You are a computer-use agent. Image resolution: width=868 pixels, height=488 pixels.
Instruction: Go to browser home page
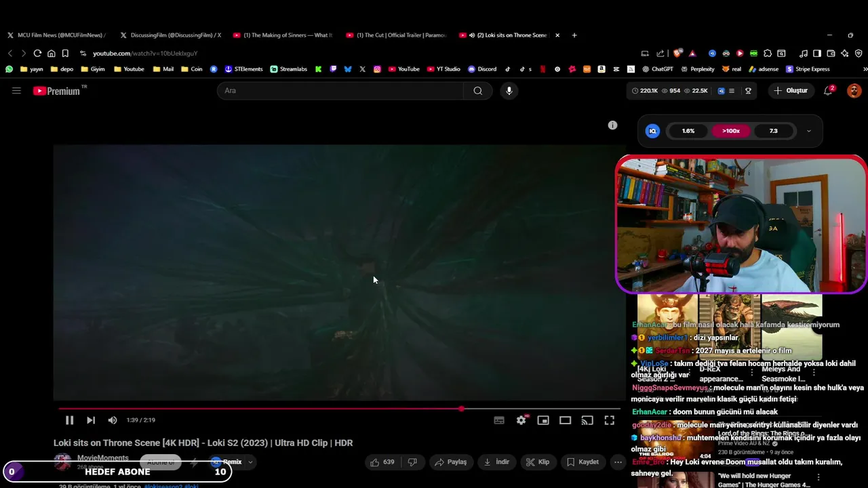coord(51,54)
